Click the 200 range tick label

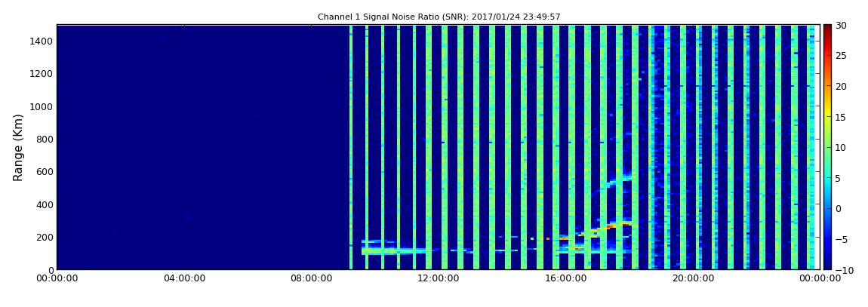coord(45,238)
